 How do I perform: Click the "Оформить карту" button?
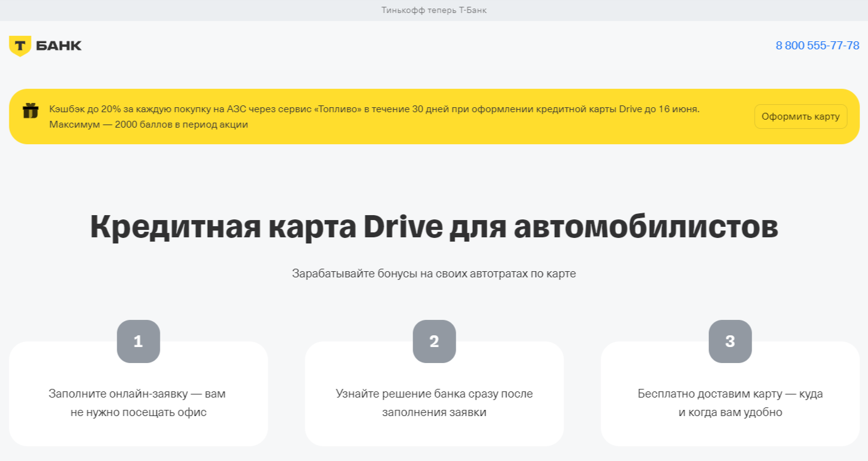coord(801,116)
